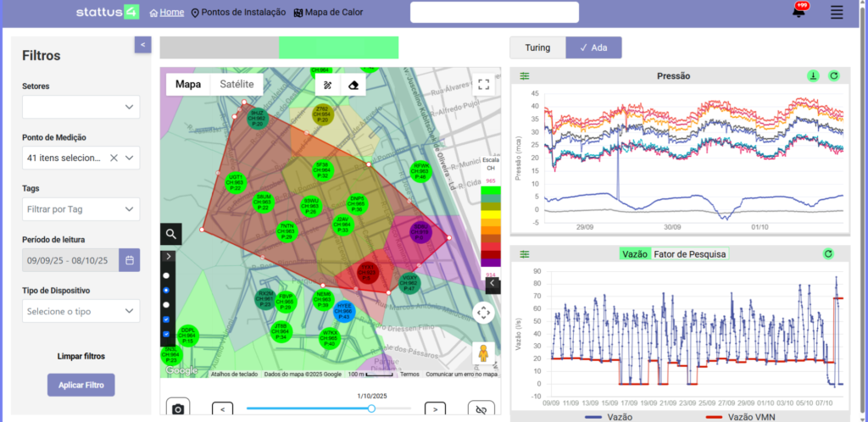Screen dimensions: 868x422
Task: Click Limpar filtros link
Action: click(81, 356)
